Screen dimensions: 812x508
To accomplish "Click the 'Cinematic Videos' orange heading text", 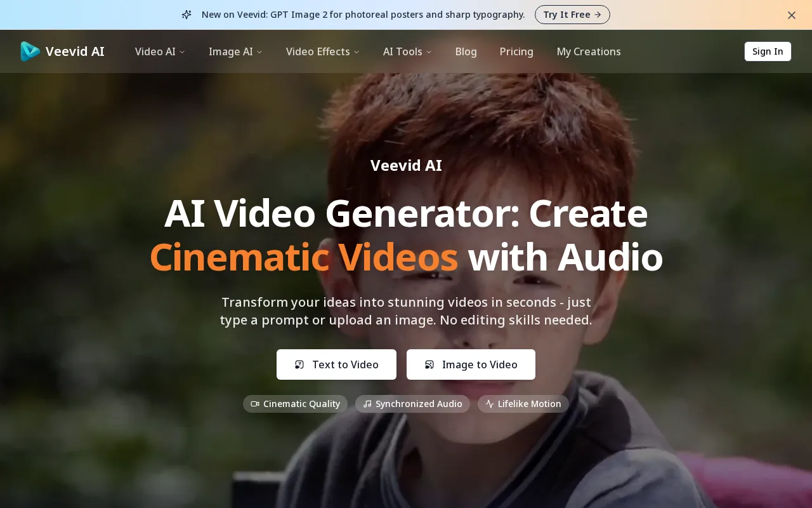I will (x=304, y=257).
